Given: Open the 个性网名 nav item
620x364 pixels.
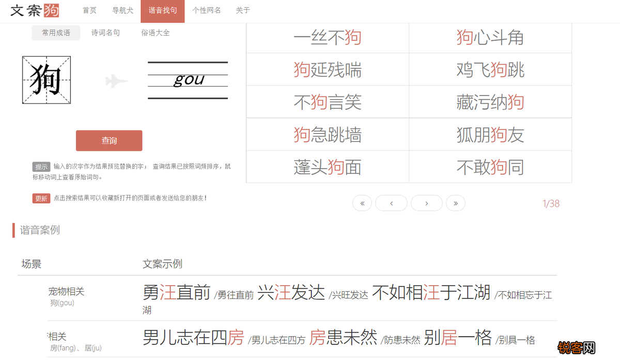Looking at the screenshot, I should 207,10.
